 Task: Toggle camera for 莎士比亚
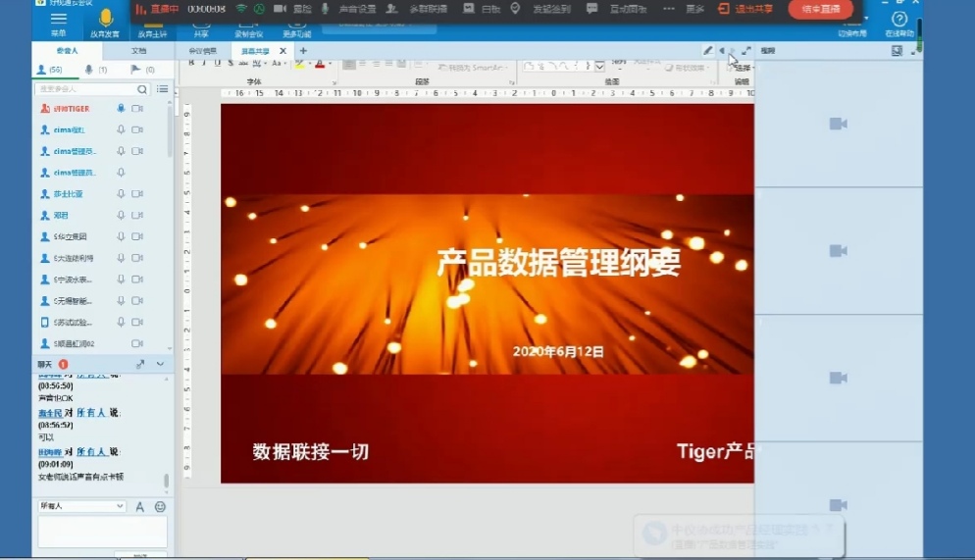(x=137, y=194)
